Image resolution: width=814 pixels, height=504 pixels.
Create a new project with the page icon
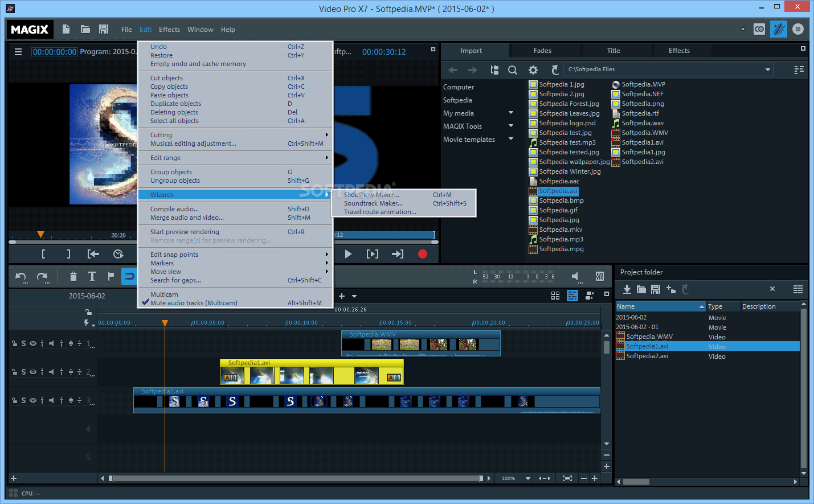tap(66, 29)
